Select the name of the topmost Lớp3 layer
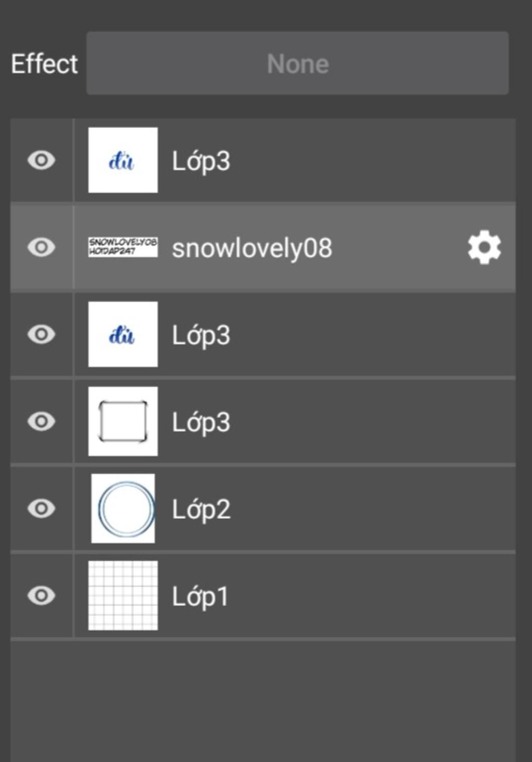This screenshot has height=762, width=532. (201, 161)
